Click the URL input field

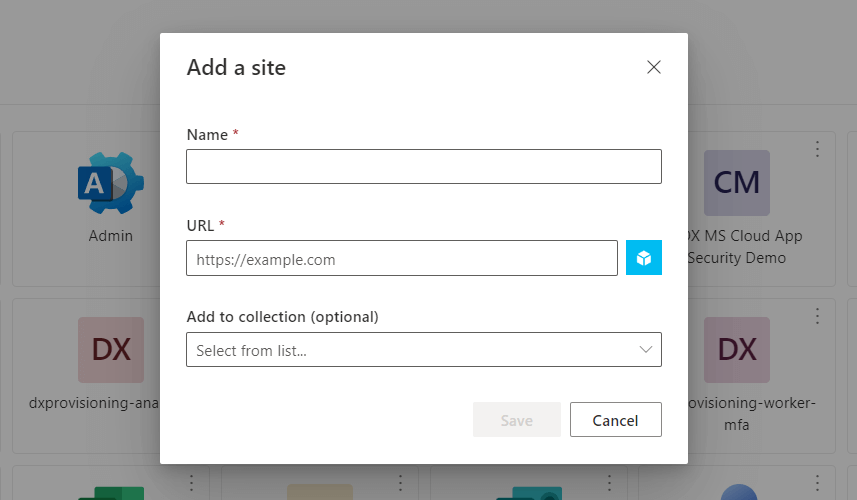tap(402, 258)
